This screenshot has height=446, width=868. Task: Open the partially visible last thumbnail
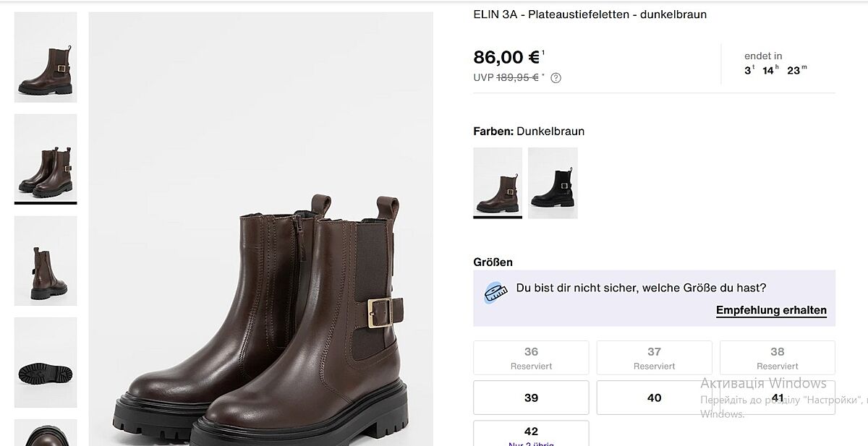[x=46, y=432]
